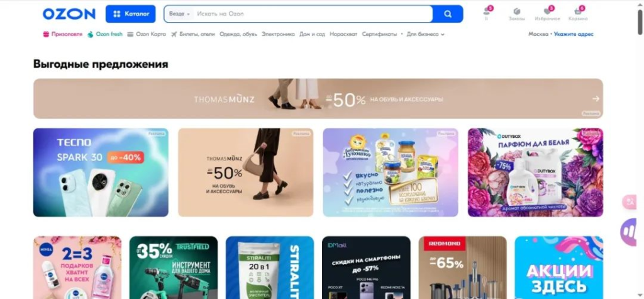Image resolution: width=644 pixels, height=299 pixels.
Task: Open the Заказы orders icon
Action: [x=517, y=14]
